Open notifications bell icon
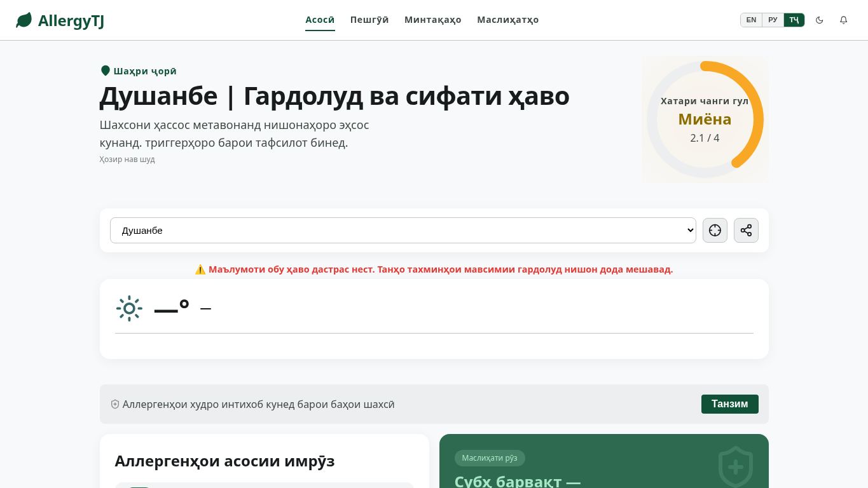This screenshot has height=488, width=868. coord(844,20)
